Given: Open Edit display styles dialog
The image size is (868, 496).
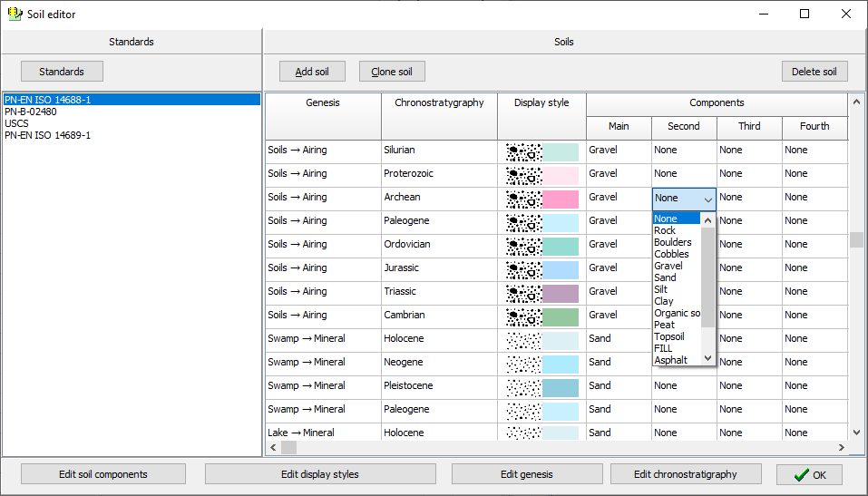Looking at the screenshot, I should tap(320, 474).
